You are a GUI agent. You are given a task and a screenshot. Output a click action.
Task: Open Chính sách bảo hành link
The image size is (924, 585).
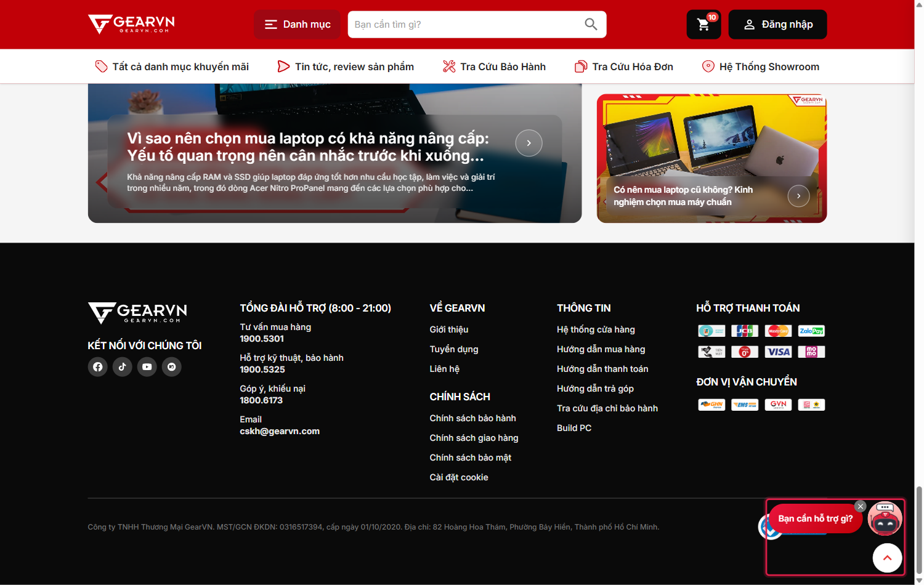(473, 418)
